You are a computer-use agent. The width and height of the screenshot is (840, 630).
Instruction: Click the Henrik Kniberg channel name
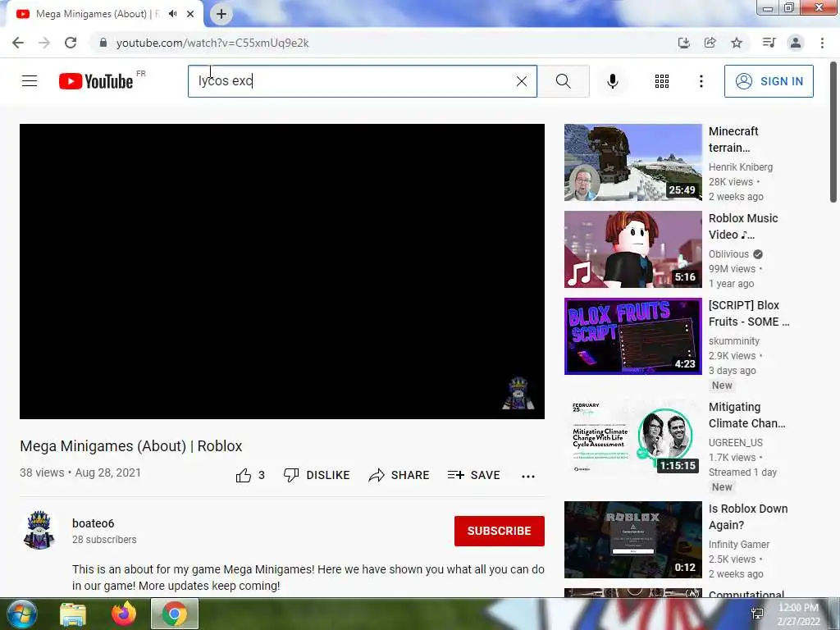click(x=741, y=167)
